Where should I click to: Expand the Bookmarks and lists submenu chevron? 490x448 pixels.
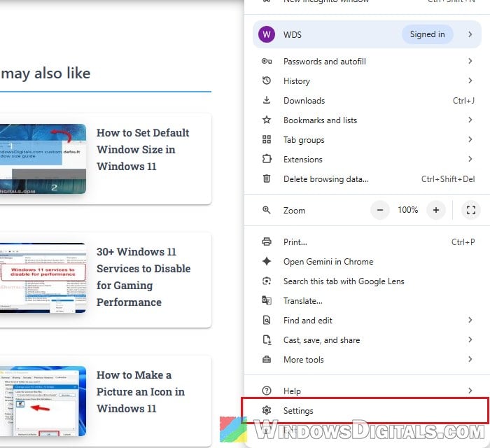coord(470,120)
